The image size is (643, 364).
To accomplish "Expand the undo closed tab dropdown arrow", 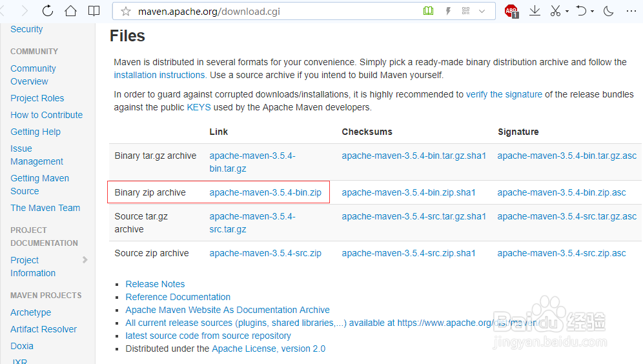I will click(593, 12).
